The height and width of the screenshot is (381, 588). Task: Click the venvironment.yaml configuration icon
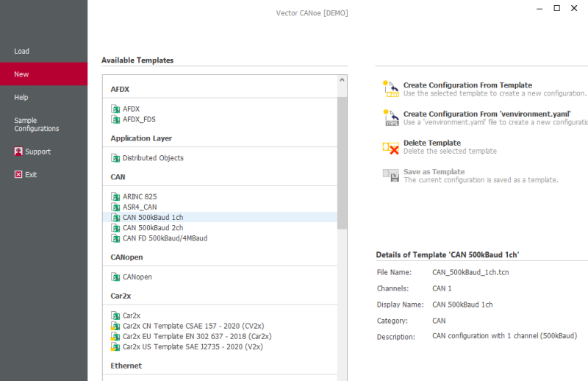(x=390, y=118)
